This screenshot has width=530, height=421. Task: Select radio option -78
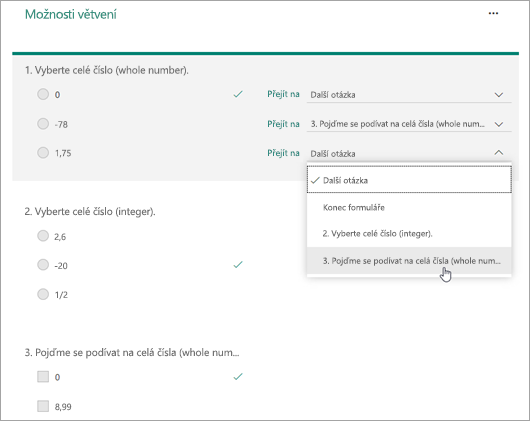43,124
